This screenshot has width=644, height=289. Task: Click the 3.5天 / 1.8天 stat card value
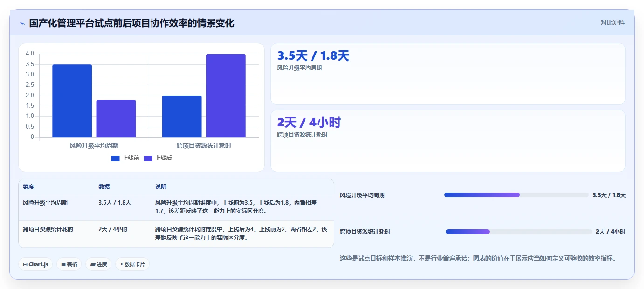pyautogui.click(x=313, y=56)
